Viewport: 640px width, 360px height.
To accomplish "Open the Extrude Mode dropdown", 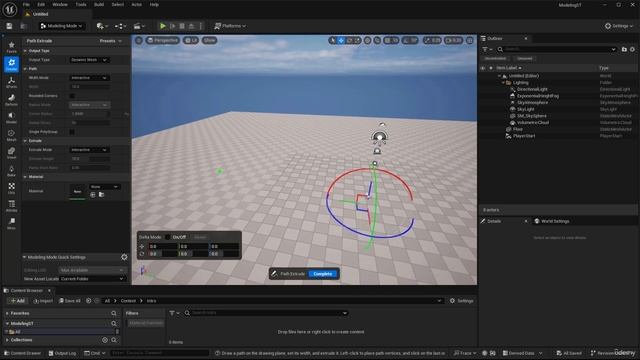I will [89, 150].
